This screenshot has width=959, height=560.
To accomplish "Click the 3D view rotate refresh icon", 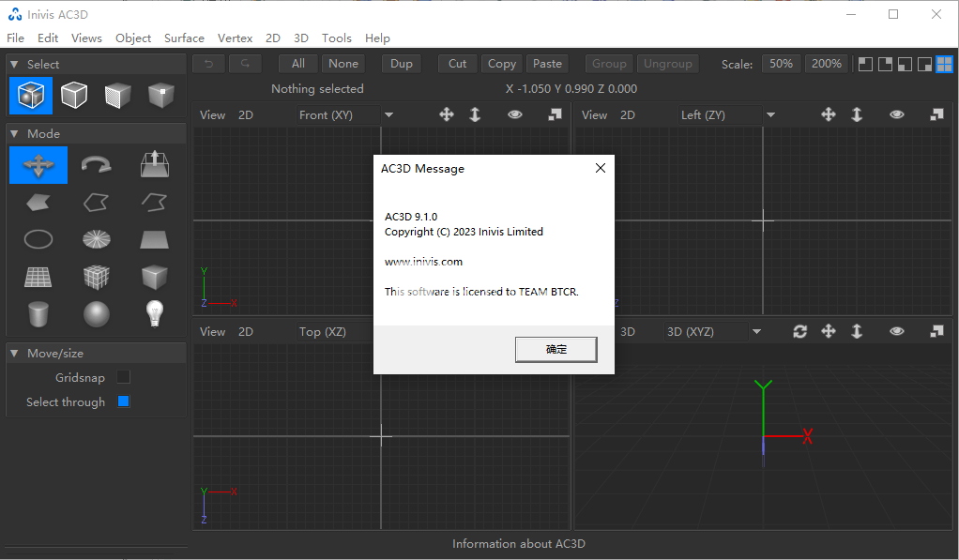I will pos(800,331).
